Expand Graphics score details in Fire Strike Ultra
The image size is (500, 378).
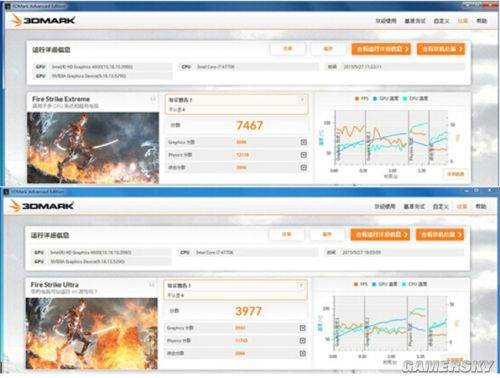(x=302, y=328)
